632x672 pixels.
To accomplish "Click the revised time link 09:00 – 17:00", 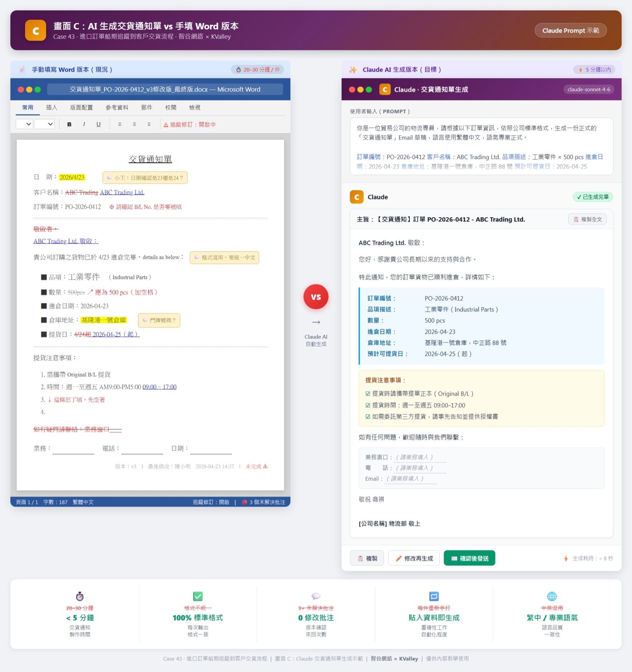I will pyautogui.click(x=160, y=387).
